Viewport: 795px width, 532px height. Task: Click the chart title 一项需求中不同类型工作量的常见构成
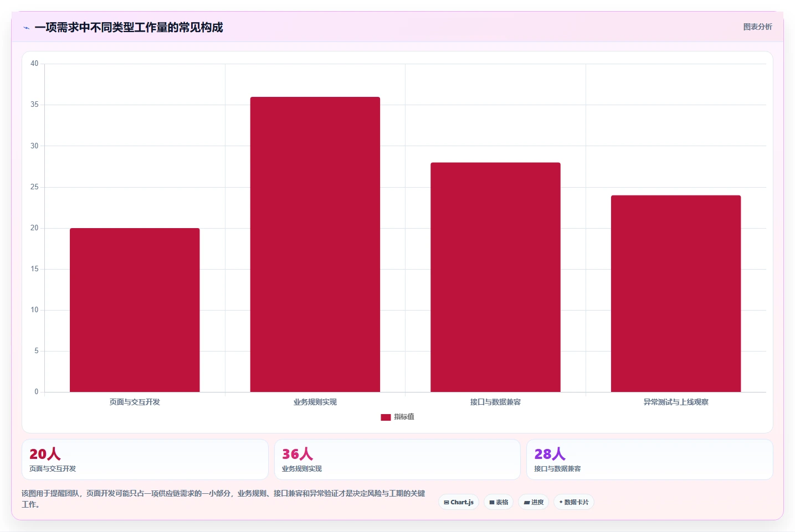(129, 27)
